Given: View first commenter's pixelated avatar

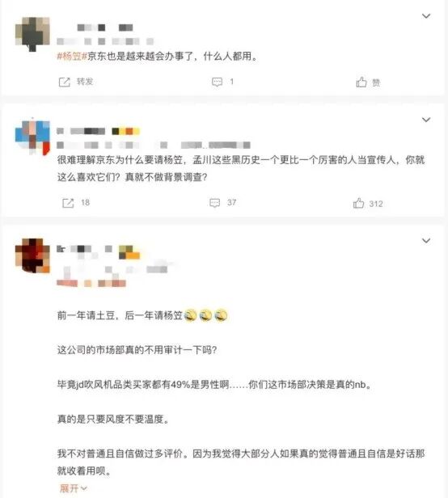Looking at the screenshot, I should (32, 34).
